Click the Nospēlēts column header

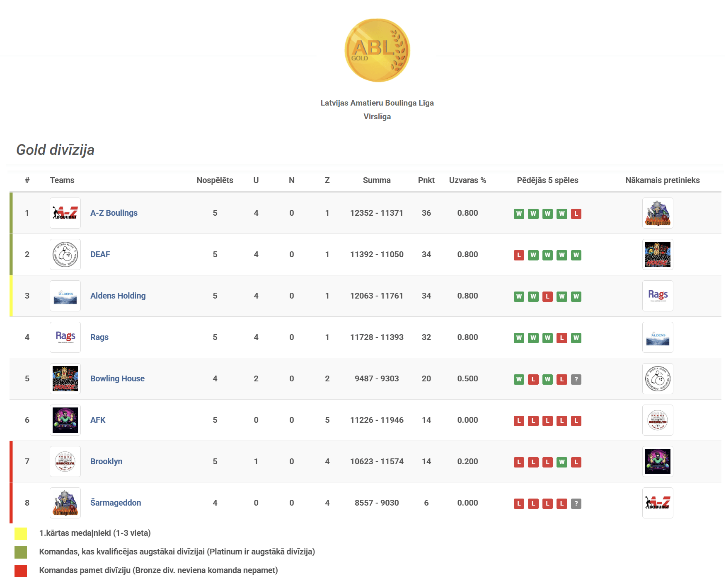click(x=215, y=180)
